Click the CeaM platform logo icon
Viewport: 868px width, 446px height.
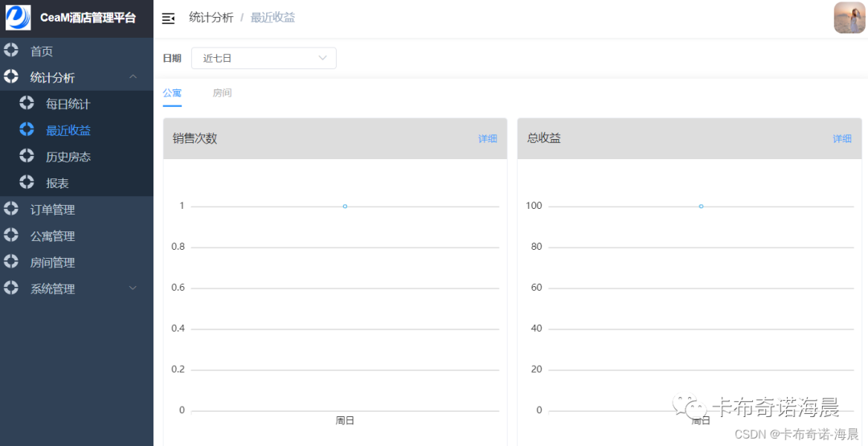point(18,18)
